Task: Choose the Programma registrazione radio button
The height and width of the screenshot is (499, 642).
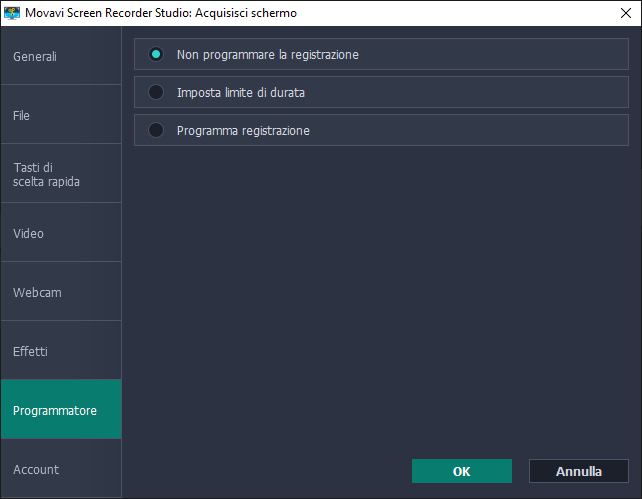Action: [x=156, y=130]
